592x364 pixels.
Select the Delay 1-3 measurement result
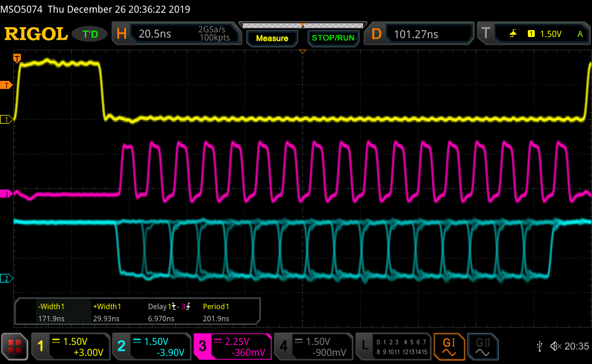169,313
